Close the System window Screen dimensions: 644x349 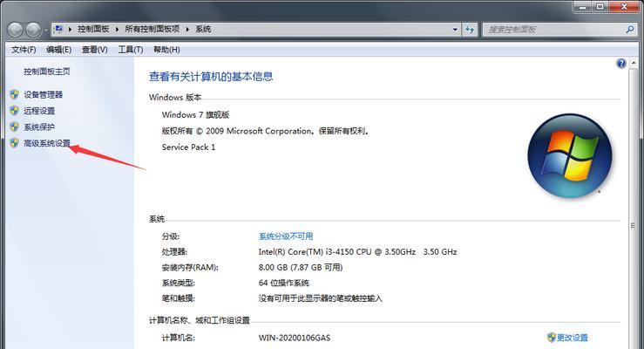(624, 6)
